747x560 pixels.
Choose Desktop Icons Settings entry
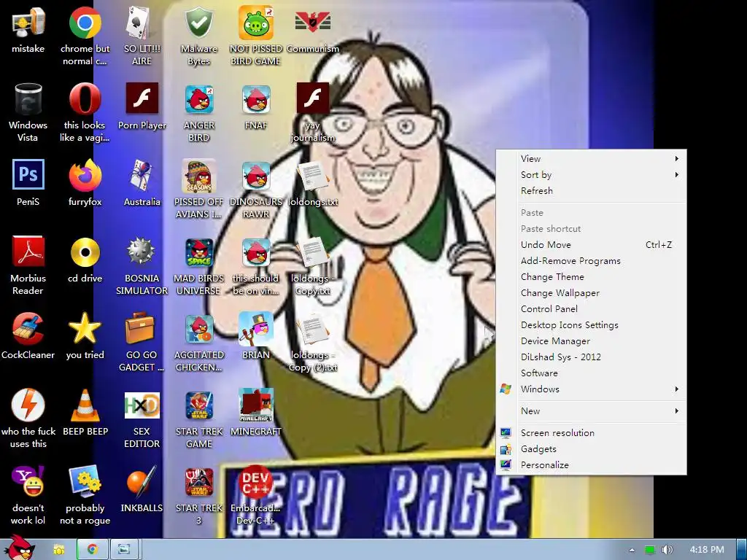(591, 324)
